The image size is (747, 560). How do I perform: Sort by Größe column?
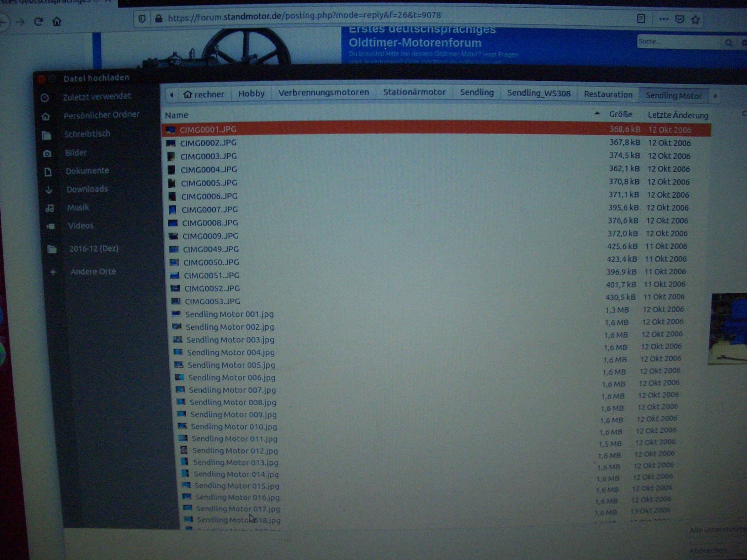pos(620,114)
